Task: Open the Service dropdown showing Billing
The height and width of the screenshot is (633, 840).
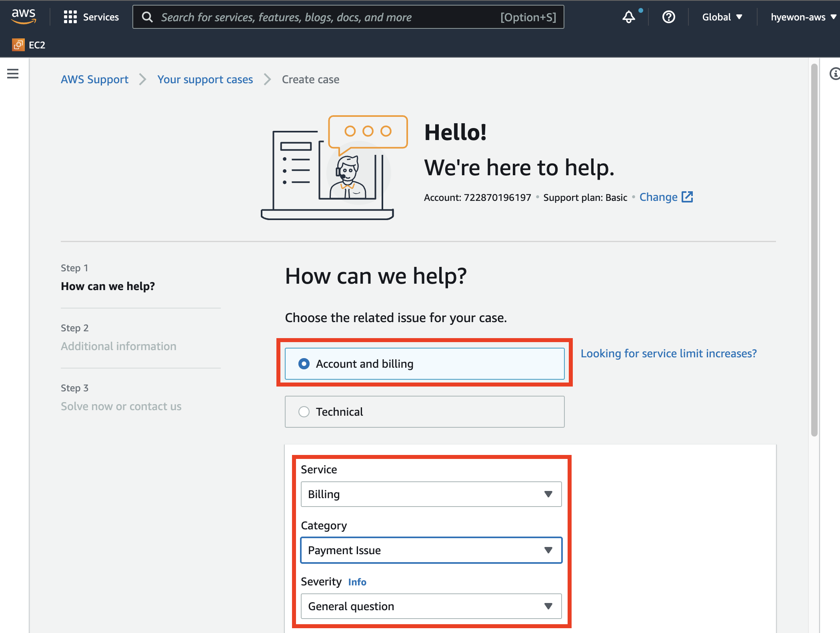Action: pos(431,494)
